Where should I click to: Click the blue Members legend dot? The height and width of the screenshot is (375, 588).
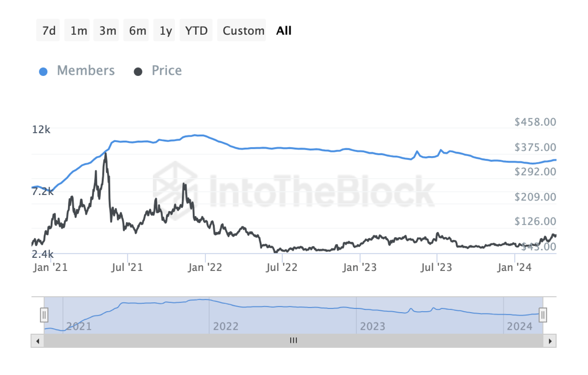pyautogui.click(x=43, y=72)
